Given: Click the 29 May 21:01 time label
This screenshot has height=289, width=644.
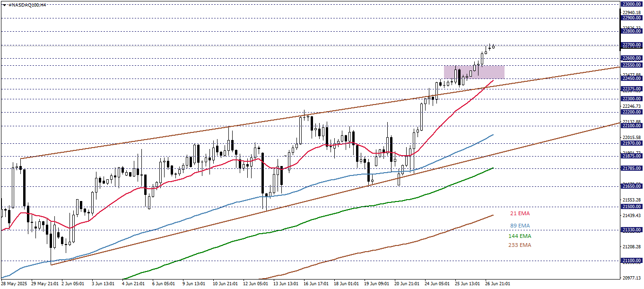Looking at the screenshot, I should click(x=45, y=284).
